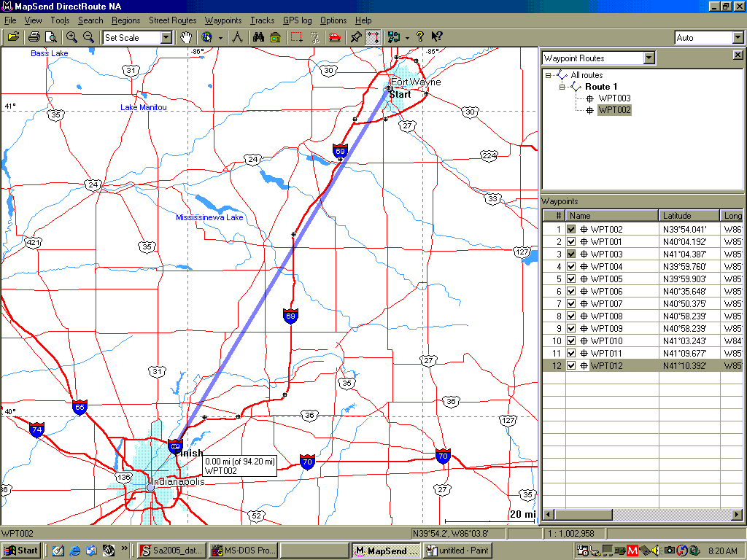Select WPT002 in the route tree
Image resolution: width=747 pixels, height=560 pixels.
614,110
